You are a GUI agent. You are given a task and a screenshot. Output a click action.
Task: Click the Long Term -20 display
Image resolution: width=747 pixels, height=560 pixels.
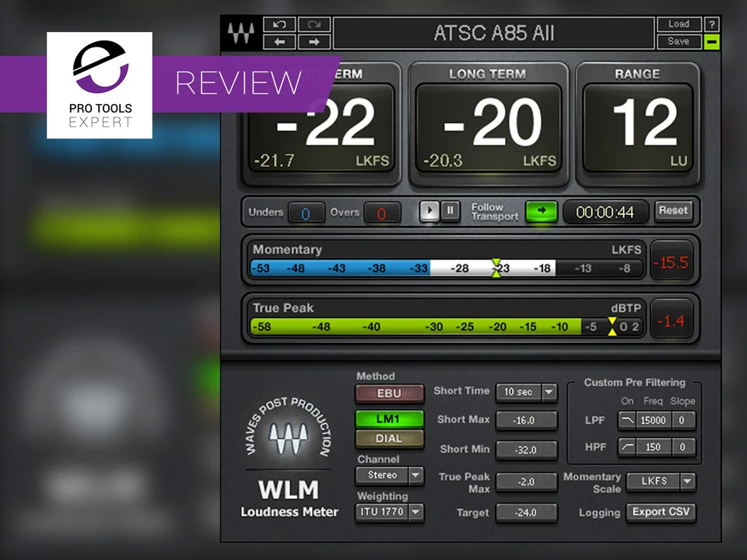coord(489,128)
